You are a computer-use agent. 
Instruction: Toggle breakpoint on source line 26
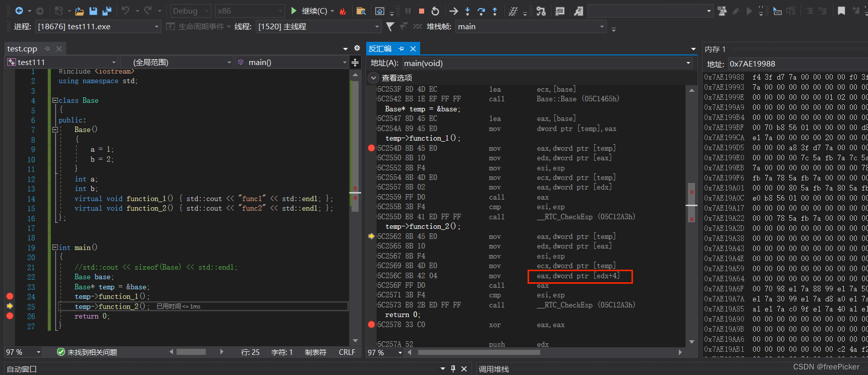tap(10, 316)
